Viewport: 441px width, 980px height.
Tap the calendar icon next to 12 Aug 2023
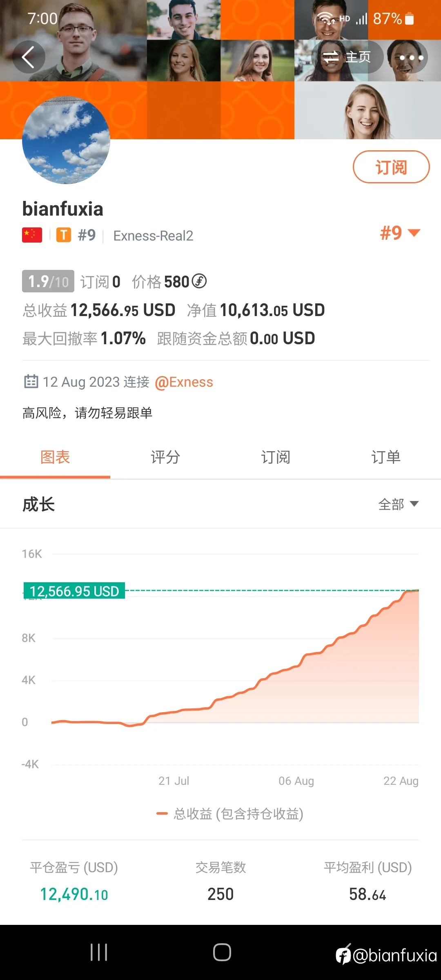tap(31, 381)
